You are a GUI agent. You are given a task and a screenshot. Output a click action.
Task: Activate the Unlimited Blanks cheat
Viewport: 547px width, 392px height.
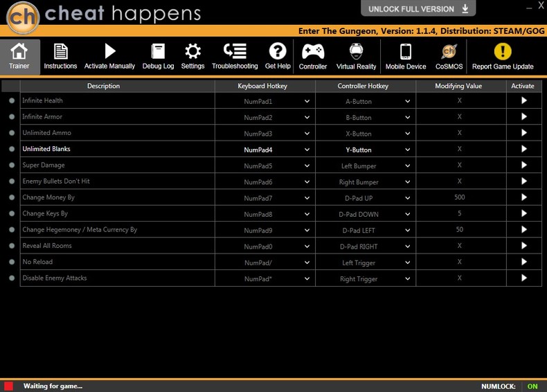(524, 149)
